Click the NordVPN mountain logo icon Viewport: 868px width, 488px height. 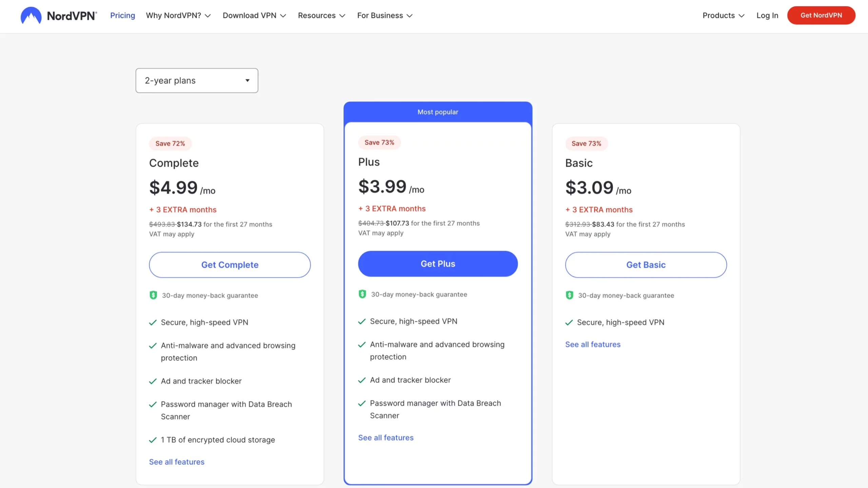(31, 15)
